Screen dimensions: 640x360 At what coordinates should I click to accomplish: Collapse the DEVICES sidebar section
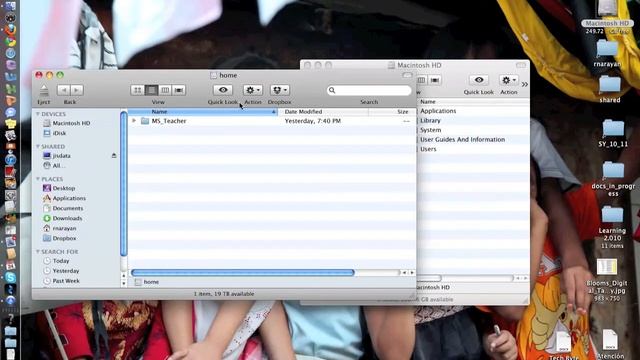(x=38, y=114)
